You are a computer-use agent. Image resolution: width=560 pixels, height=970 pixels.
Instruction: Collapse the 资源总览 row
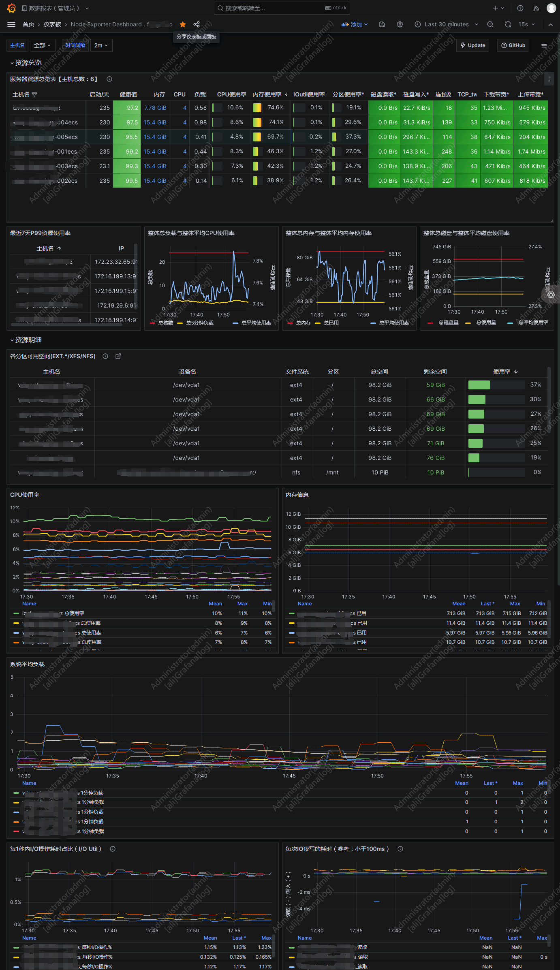(26, 62)
